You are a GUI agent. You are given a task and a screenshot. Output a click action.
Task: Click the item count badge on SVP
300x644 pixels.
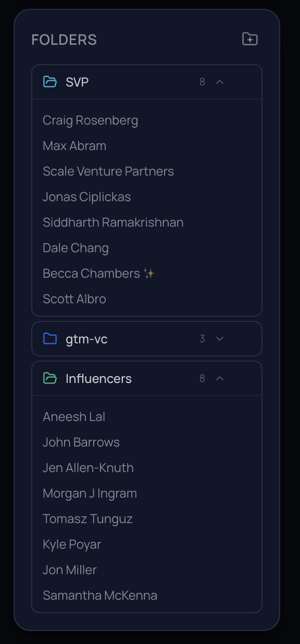pyautogui.click(x=202, y=82)
